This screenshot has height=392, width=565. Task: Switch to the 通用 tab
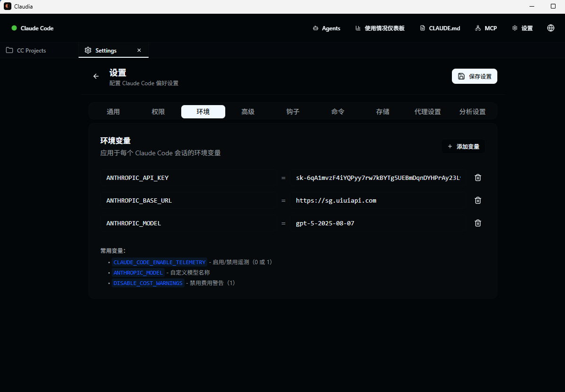[x=113, y=111]
